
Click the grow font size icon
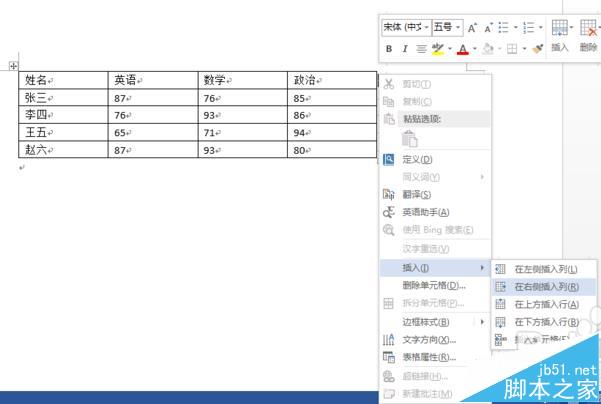click(472, 28)
